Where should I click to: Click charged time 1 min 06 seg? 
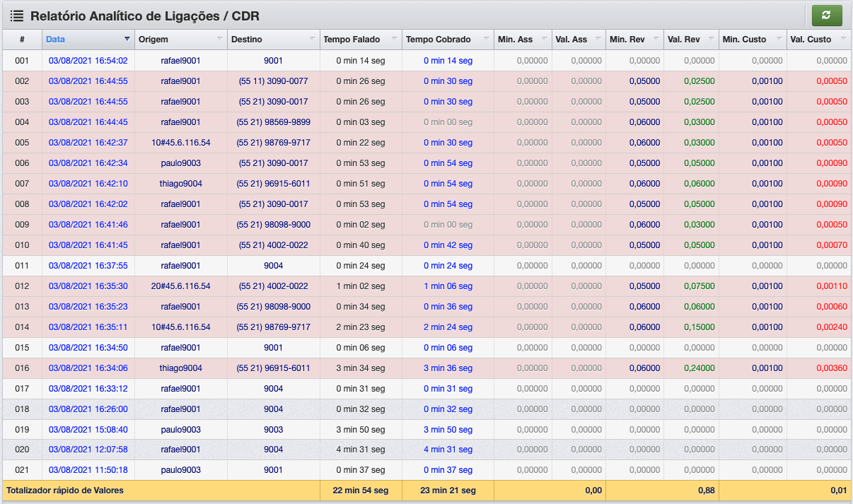448,286
